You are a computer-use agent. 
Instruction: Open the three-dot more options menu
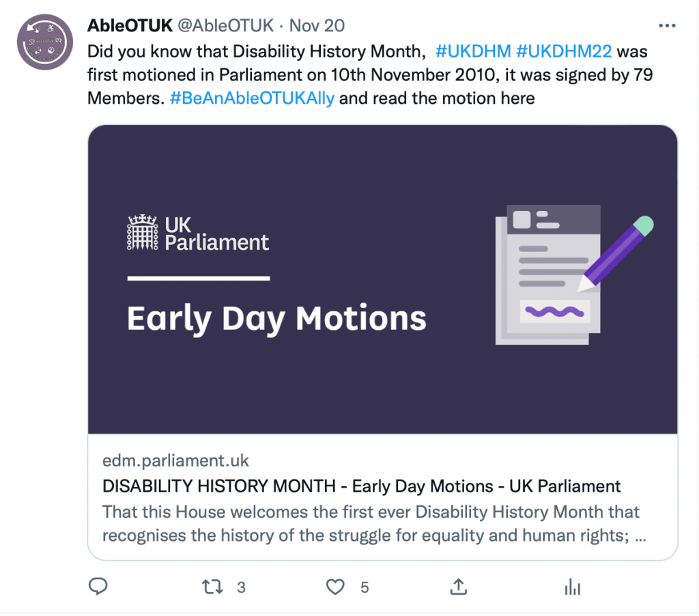667,26
